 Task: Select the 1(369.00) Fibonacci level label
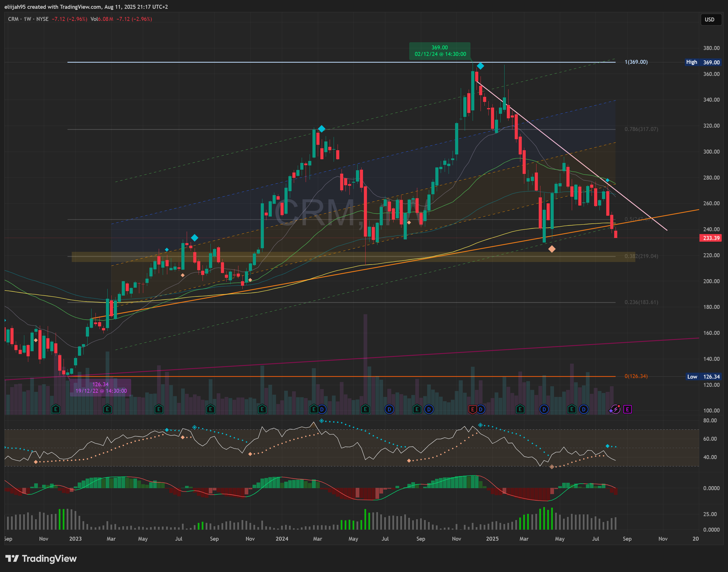636,62
